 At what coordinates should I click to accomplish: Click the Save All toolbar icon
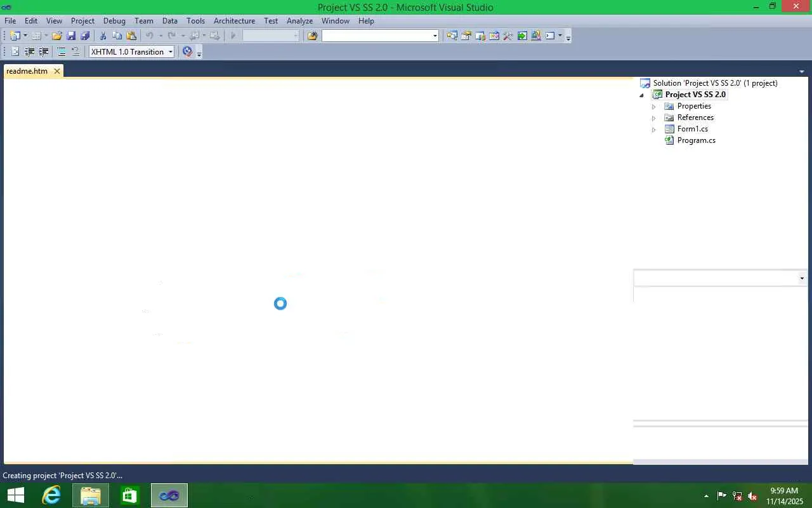pyautogui.click(x=85, y=36)
